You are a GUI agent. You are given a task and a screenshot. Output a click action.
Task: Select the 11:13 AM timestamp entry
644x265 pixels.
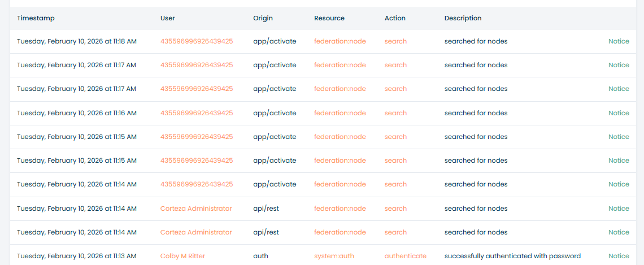pyautogui.click(x=76, y=256)
